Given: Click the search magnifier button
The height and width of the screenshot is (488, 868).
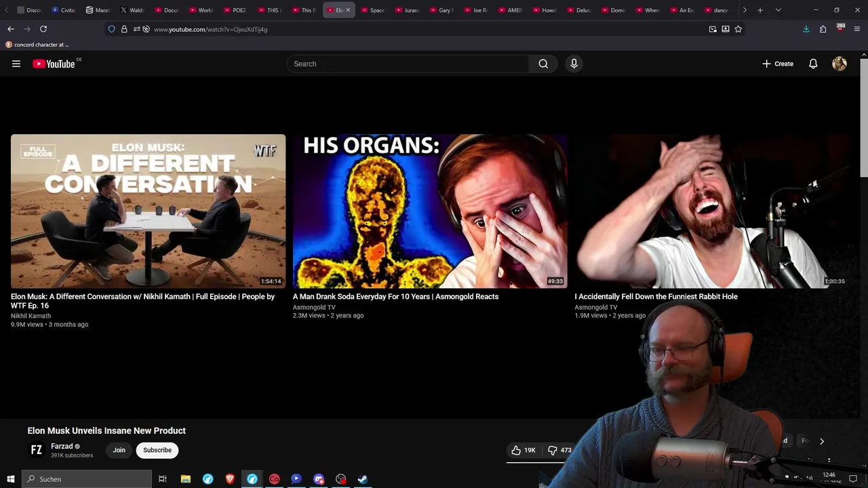Looking at the screenshot, I should (543, 64).
